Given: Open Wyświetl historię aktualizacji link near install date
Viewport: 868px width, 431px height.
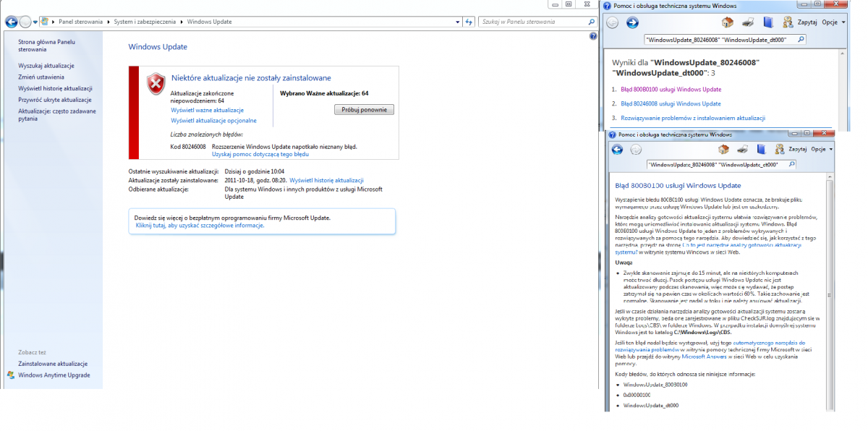Looking at the screenshot, I should (x=326, y=180).
